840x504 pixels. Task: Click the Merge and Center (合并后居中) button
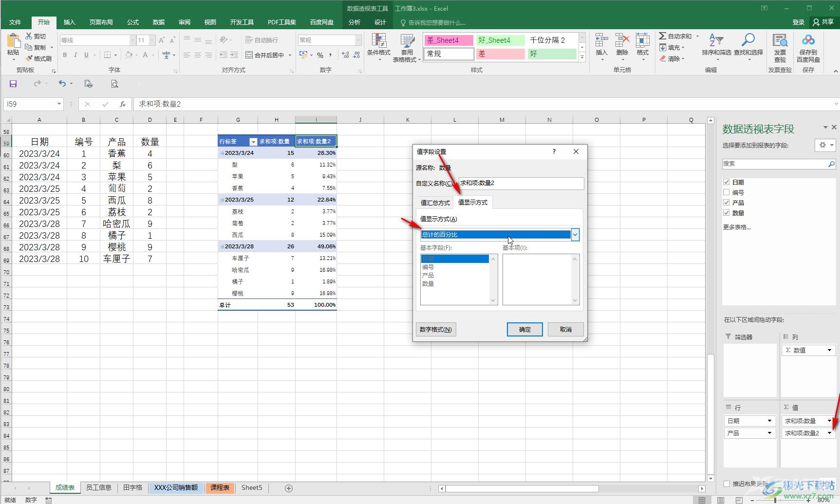click(265, 55)
